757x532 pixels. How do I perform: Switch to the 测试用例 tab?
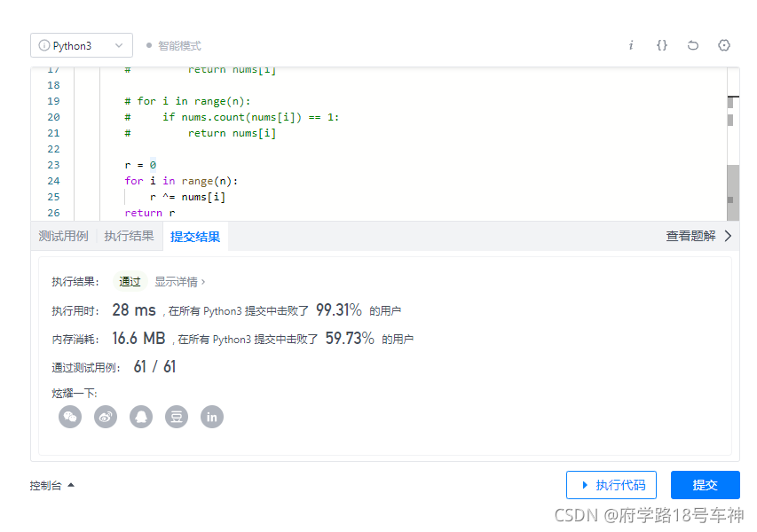[63, 236]
